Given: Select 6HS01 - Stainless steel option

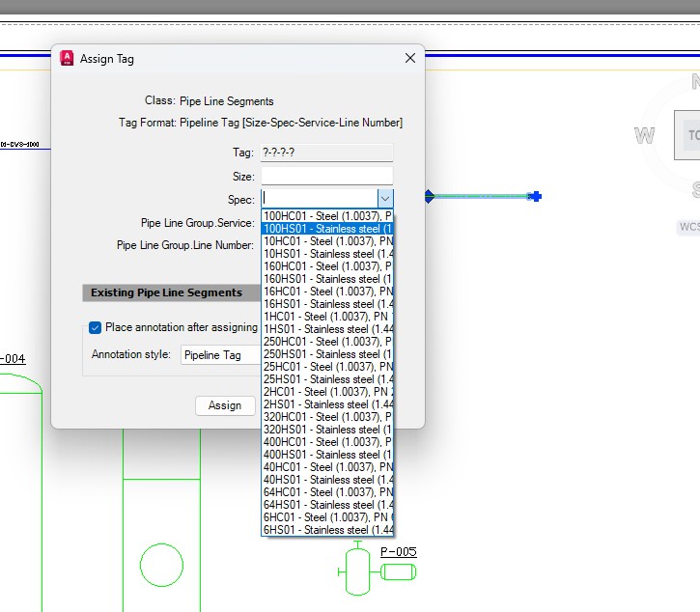Looking at the screenshot, I should pos(327,530).
